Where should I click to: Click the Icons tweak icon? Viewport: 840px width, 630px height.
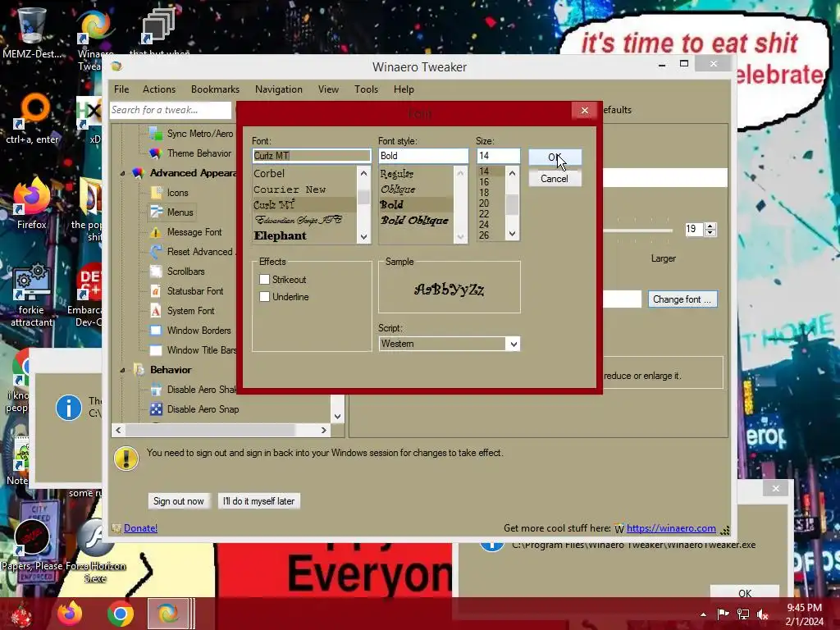tap(156, 192)
